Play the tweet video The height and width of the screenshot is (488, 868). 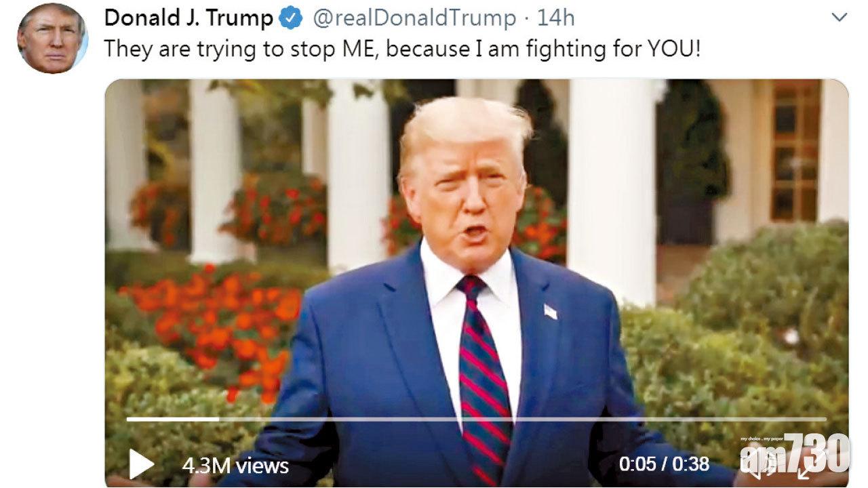pos(142,464)
